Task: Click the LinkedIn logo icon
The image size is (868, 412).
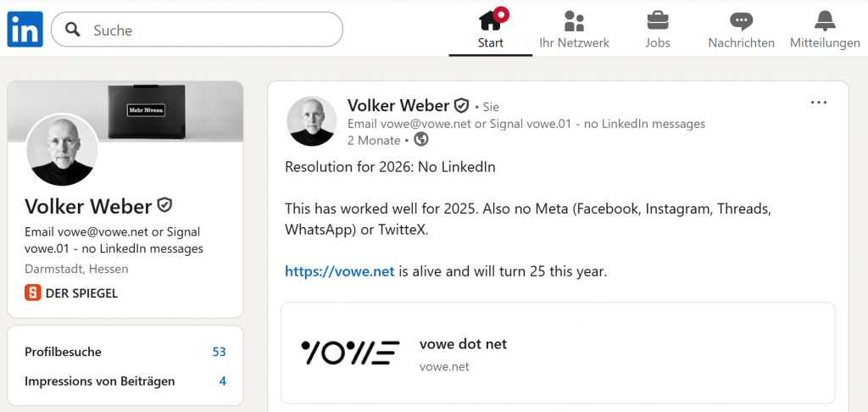Action: tap(25, 30)
